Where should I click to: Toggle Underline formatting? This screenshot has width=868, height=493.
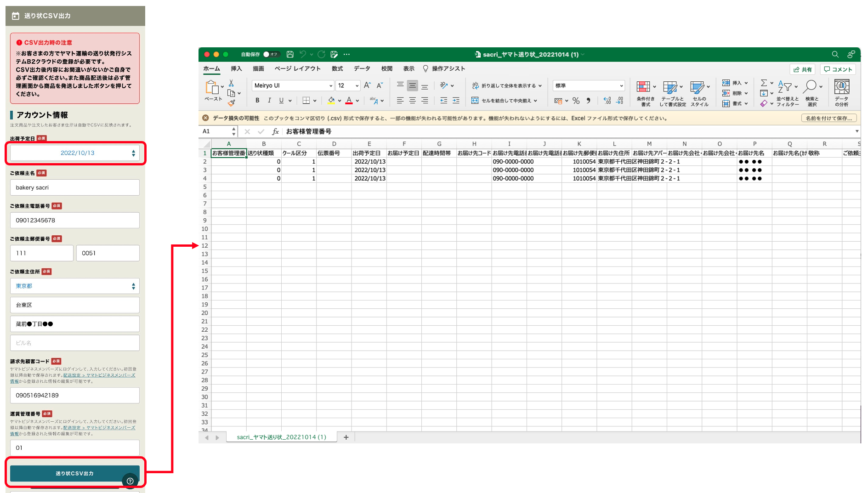click(281, 100)
